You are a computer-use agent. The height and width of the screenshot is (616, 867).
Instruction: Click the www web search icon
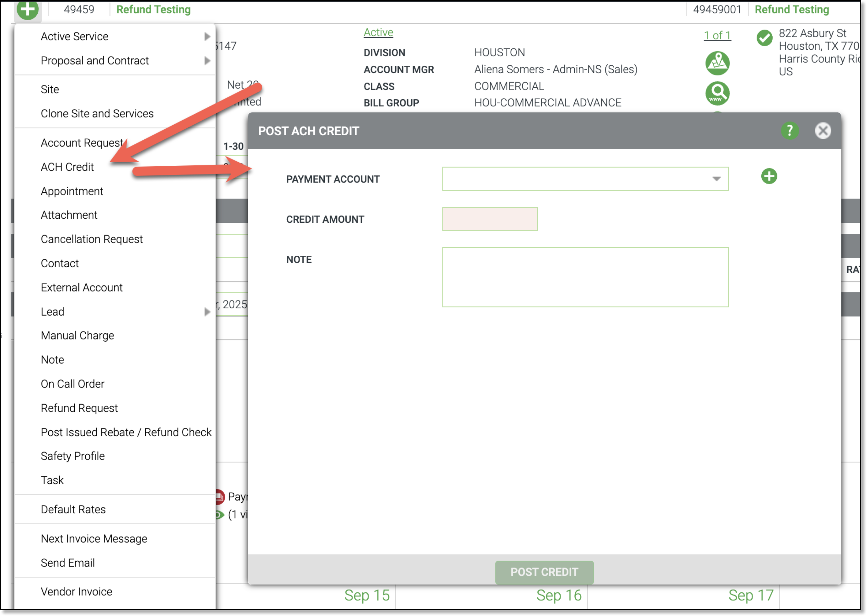pos(717,93)
